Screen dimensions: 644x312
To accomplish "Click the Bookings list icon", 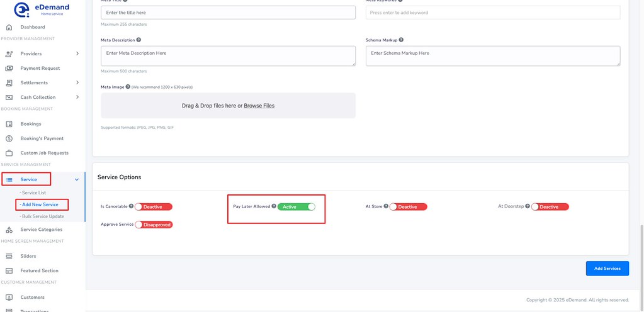I will (x=9, y=124).
